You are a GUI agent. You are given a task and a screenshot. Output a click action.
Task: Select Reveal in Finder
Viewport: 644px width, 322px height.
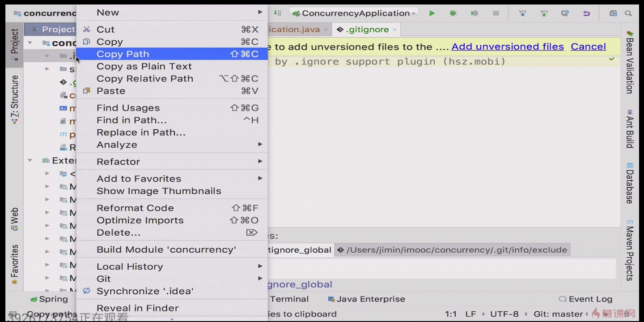pos(172,308)
